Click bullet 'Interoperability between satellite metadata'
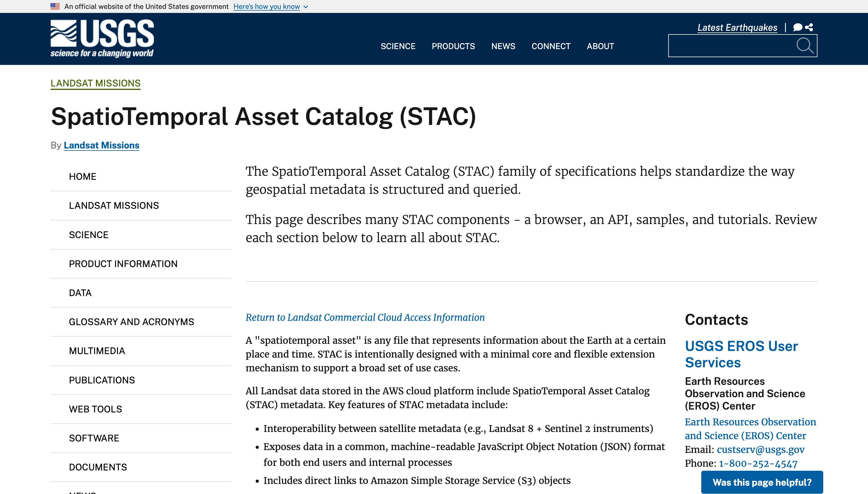 point(458,429)
